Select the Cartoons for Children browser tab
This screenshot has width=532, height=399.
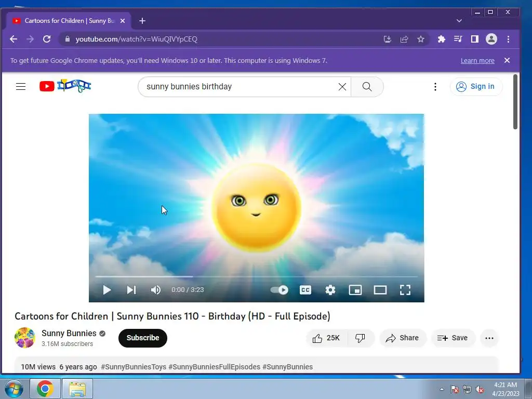coord(68,21)
